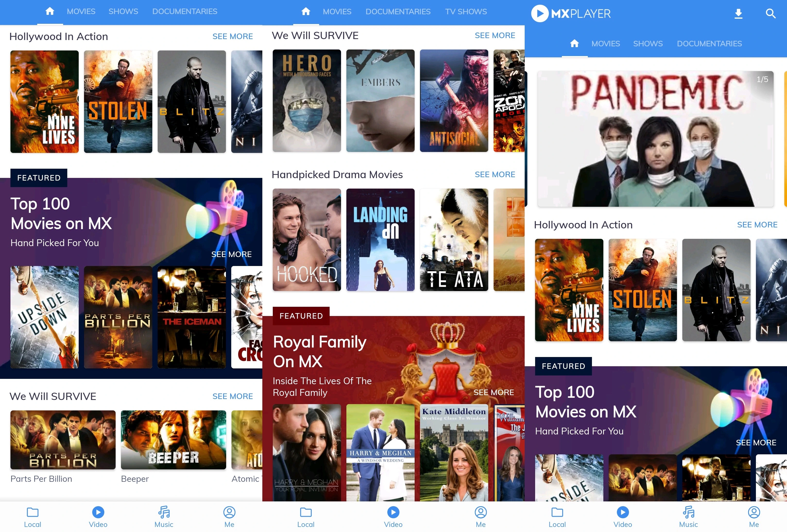Open Parts Per Billion poster under Top 100, left screen
787x532 pixels.
[x=118, y=317]
